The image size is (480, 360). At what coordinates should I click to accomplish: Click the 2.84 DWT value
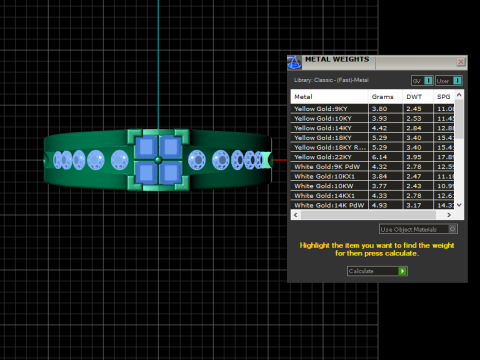[414, 128]
